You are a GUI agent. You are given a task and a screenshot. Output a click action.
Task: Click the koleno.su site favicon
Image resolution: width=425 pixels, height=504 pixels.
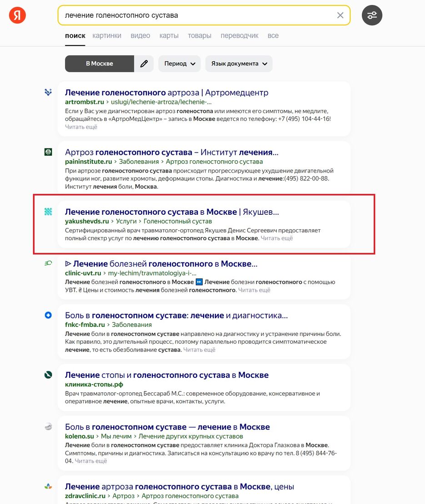click(x=48, y=426)
